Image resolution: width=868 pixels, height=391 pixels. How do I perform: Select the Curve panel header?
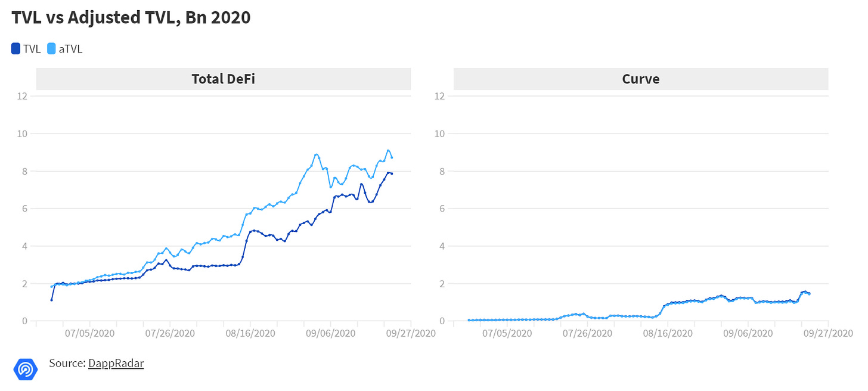pyautogui.click(x=641, y=79)
